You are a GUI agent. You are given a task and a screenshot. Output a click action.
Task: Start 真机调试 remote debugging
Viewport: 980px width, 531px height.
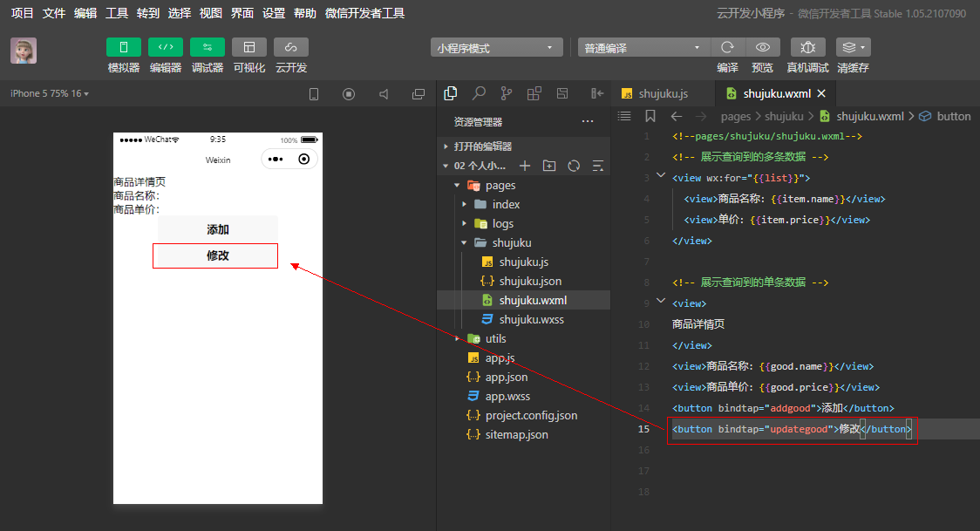[x=807, y=47]
